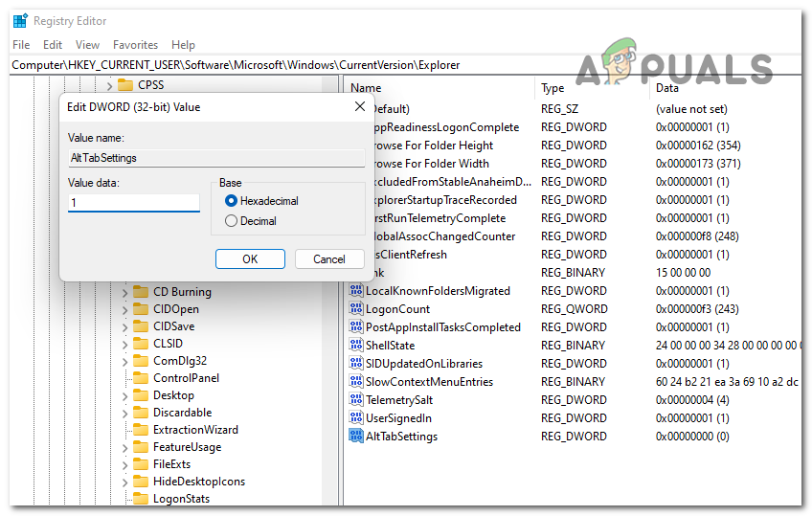
Task: Click the Default data (value not set)
Action: pos(691,109)
